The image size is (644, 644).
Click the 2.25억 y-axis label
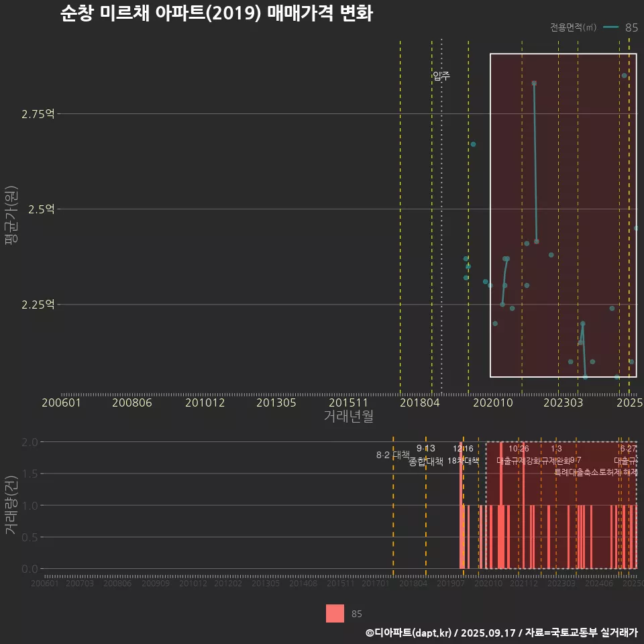38,305
